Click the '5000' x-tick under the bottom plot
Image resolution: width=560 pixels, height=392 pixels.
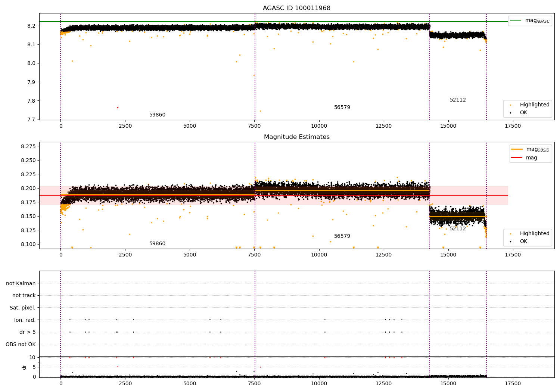[x=190, y=384]
